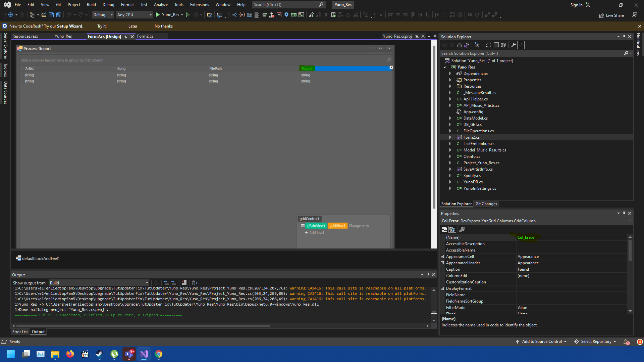
Task: Click the grid search magnifier icon in designer
Action: 389,60
